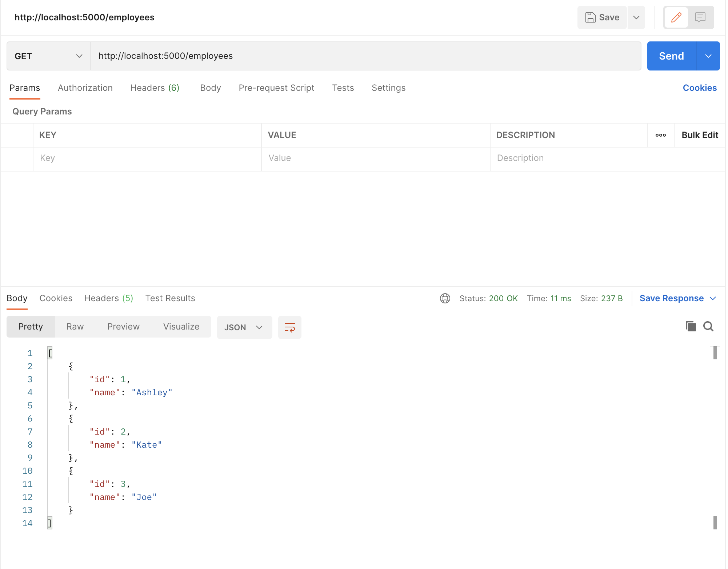This screenshot has height=569, width=728.
Task: Open the request editor pencil icon
Action: pos(676,17)
